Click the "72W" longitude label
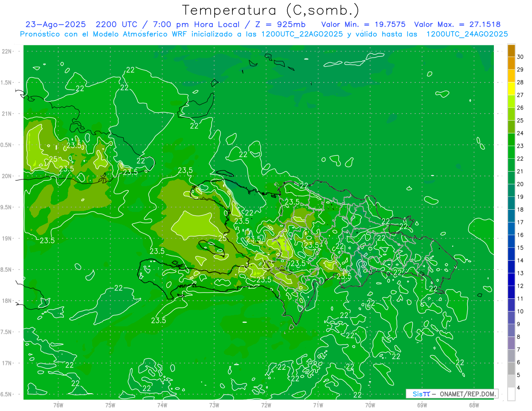The width and height of the screenshot is (532, 411). pyautogui.click(x=266, y=405)
